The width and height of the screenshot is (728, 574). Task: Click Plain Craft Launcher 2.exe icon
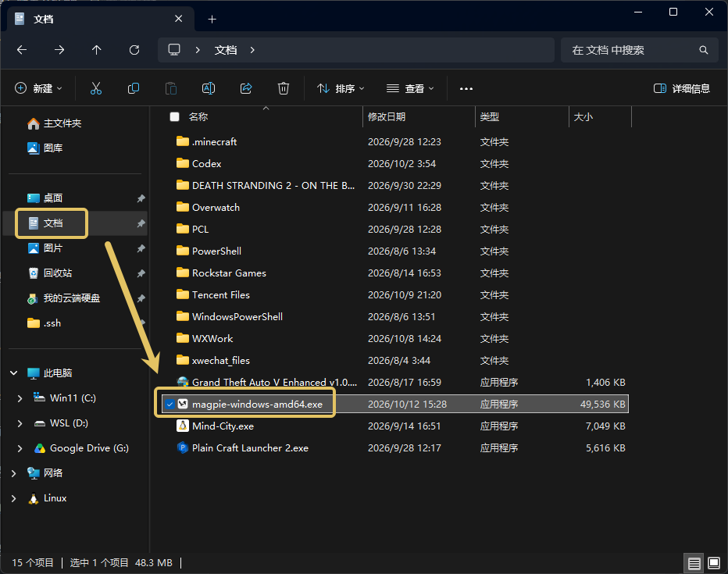(x=183, y=447)
